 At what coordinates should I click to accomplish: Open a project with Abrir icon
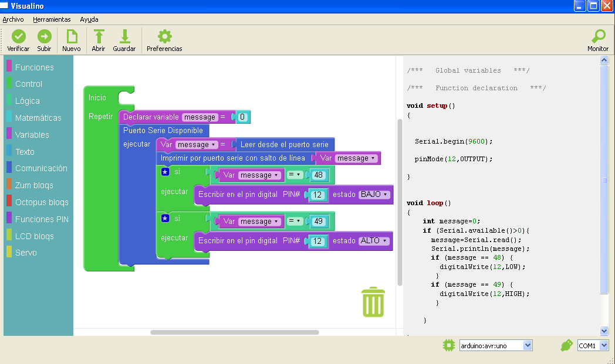point(99,36)
